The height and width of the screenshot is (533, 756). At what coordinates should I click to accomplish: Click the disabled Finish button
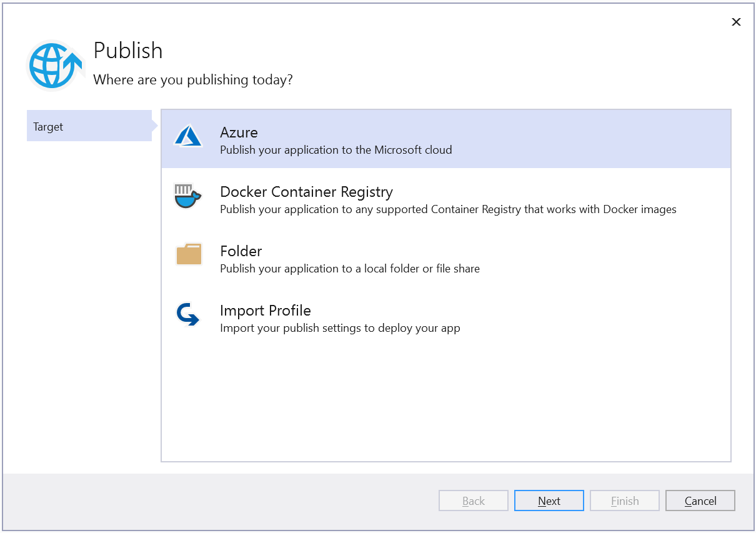click(624, 500)
